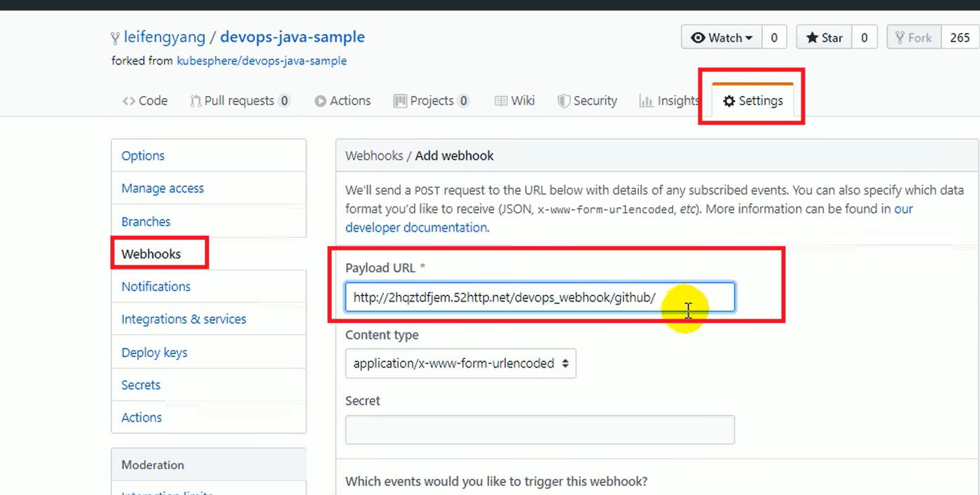Click the watchers count showing 0

point(774,37)
